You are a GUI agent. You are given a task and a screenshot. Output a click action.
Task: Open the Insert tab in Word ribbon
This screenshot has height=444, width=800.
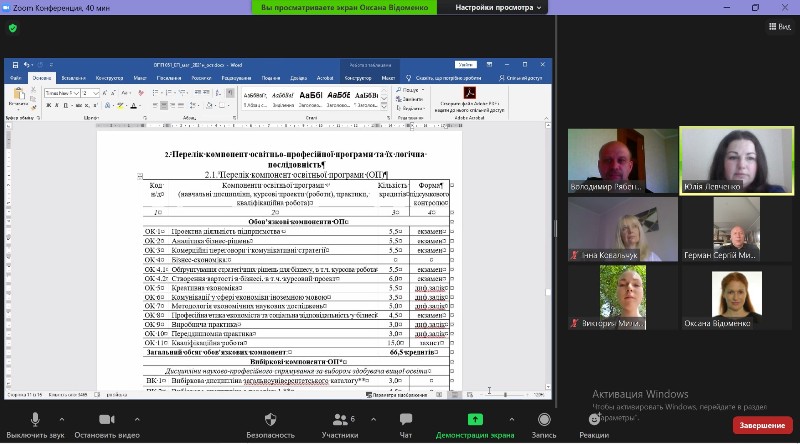click(73, 77)
